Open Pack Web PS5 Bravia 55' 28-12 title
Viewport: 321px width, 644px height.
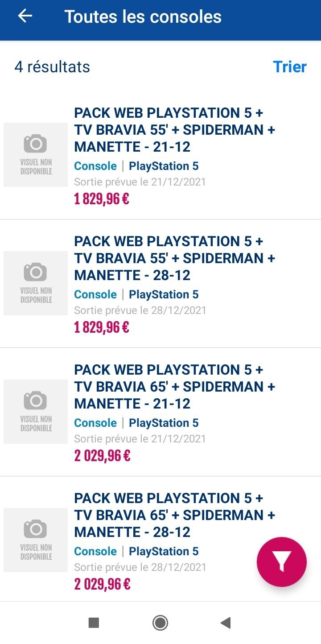click(175, 258)
